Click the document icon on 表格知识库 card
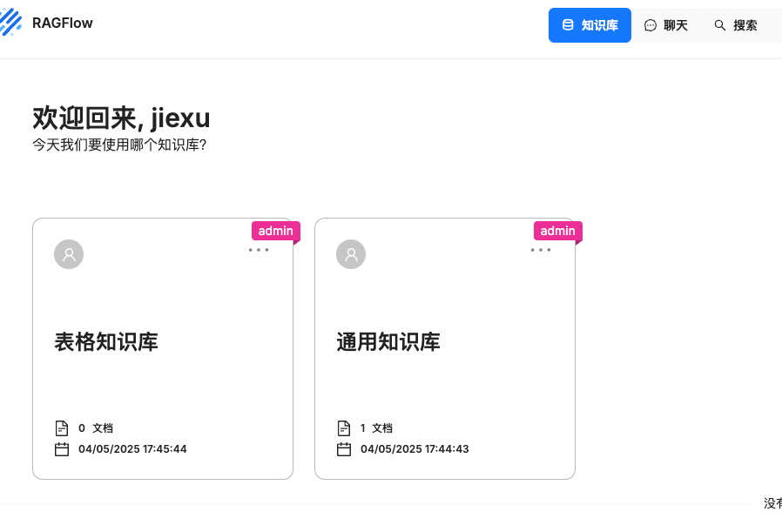The height and width of the screenshot is (532, 782). point(62,428)
